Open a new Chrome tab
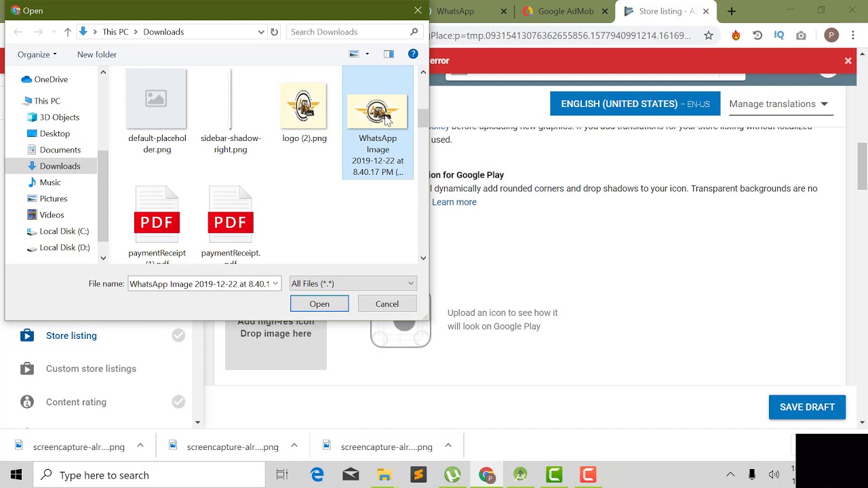 731,12
